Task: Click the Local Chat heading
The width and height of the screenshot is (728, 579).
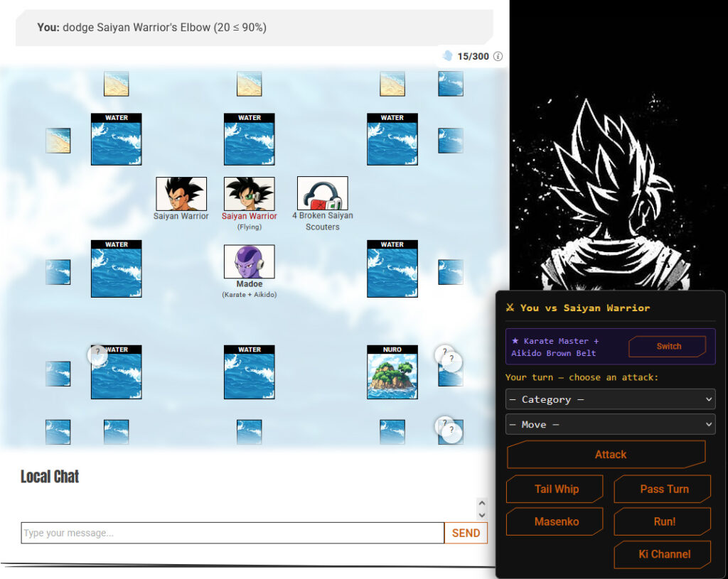Action: (50, 477)
